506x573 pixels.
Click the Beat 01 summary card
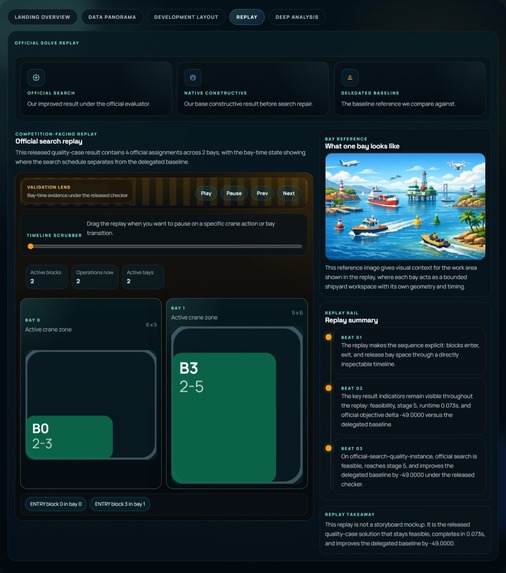click(410, 351)
